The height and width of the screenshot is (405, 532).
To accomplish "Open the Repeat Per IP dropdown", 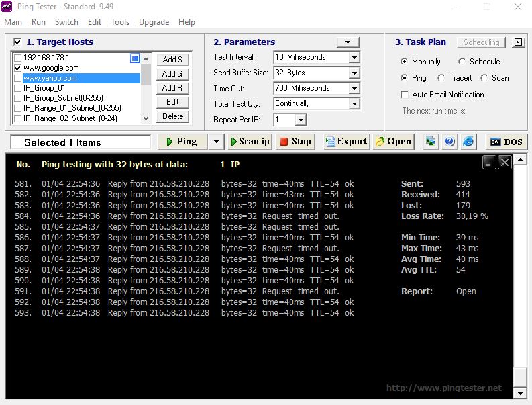I will pos(301,120).
